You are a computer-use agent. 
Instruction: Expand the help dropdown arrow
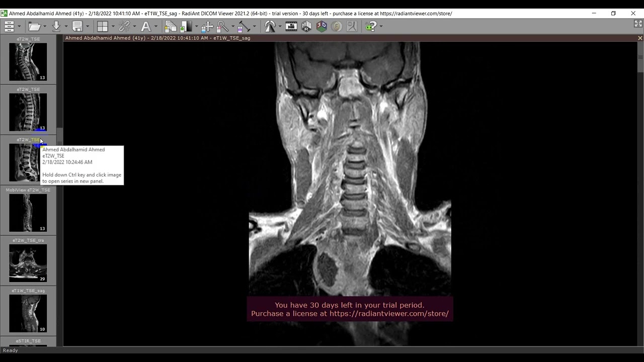[x=381, y=27]
